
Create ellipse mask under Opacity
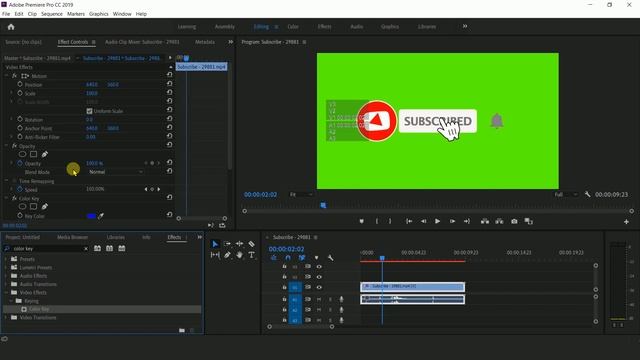(22, 154)
